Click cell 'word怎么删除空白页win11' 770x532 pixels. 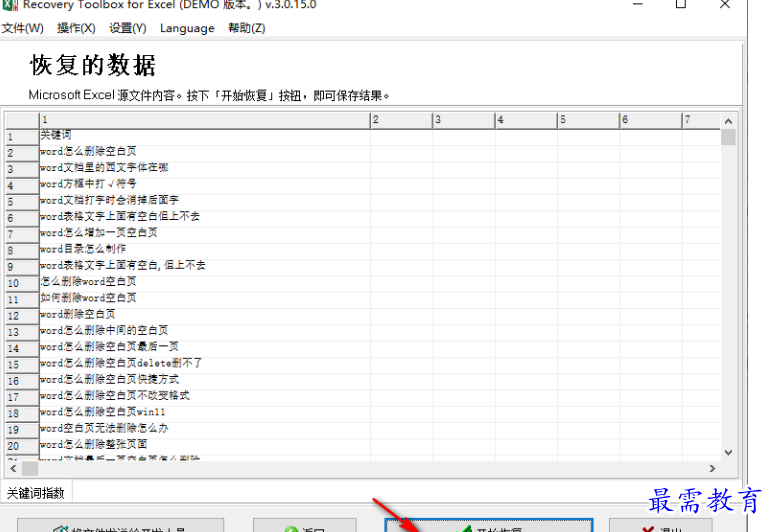click(x=204, y=412)
